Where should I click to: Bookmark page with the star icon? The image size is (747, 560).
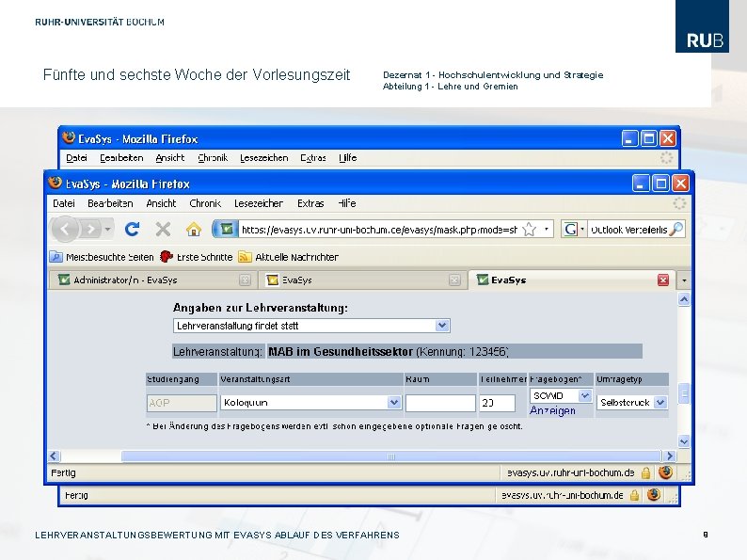pyautogui.click(x=529, y=230)
